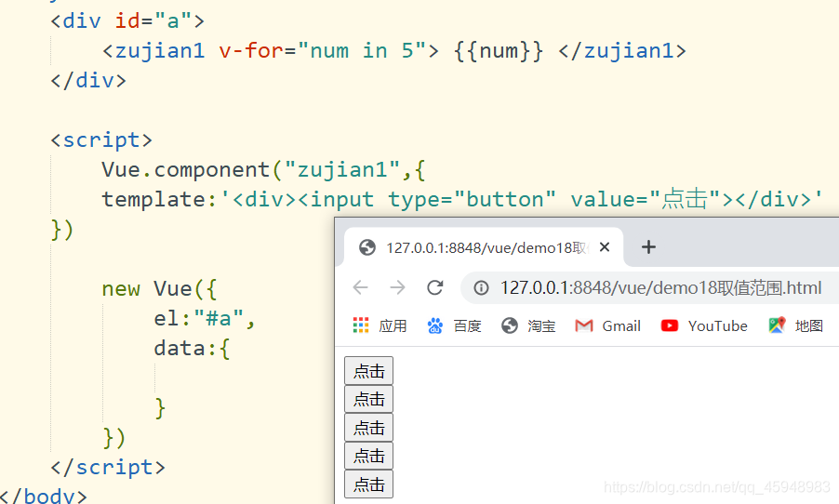839x504 pixels.
Task: Click the closing '</script>' tag in editor
Action: (x=108, y=468)
